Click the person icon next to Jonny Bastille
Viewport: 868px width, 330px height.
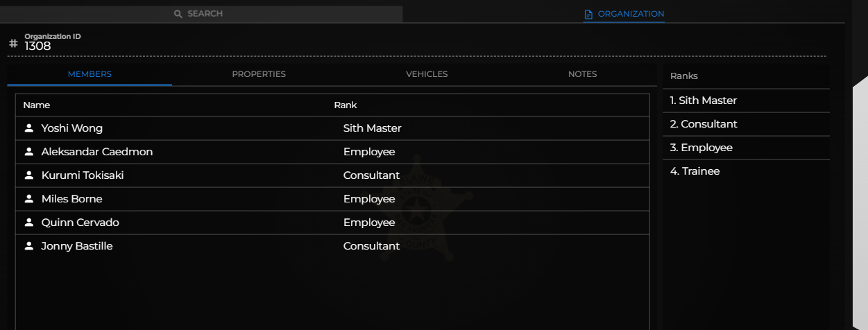tap(29, 246)
